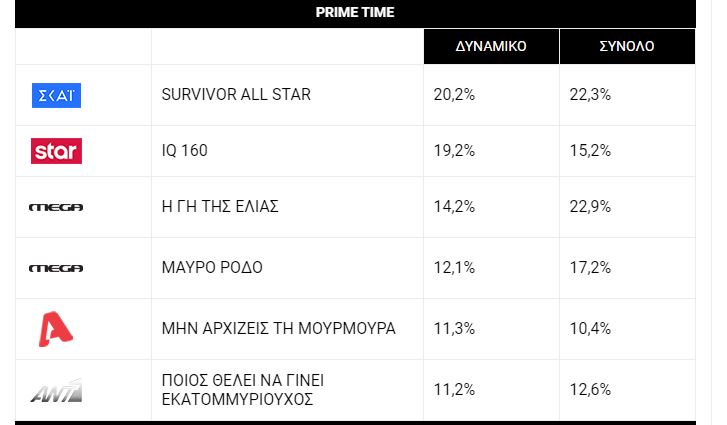The width and height of the screenshot is (727, 425).
Task: Select ΜΗΝ ΑΡΧΙΖΕΙΣ ΤΗ ΜΟΥΡΜΟΥΡΑ title
Action: [278, 329]
